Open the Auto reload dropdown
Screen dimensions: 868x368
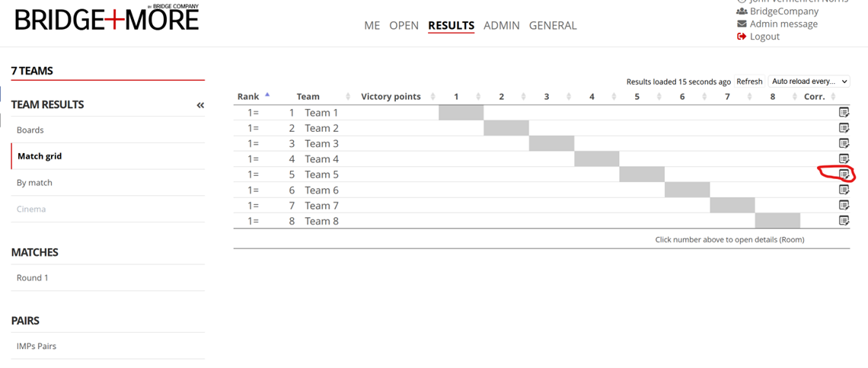coord(809,82)
